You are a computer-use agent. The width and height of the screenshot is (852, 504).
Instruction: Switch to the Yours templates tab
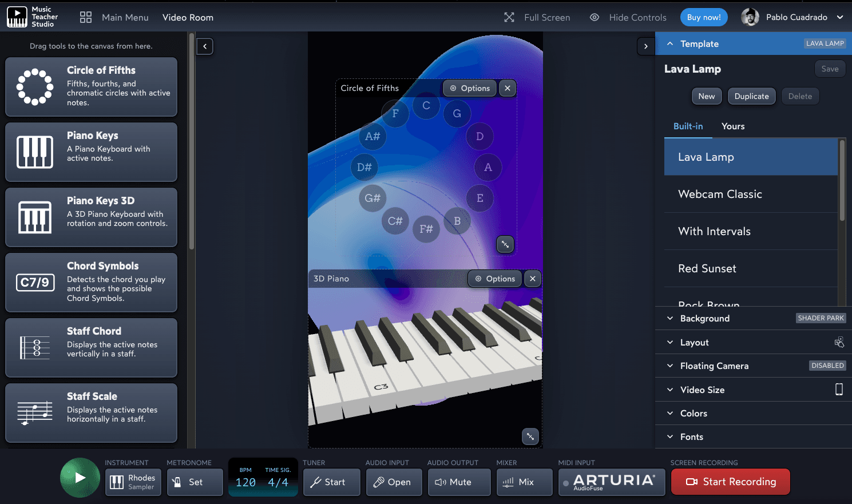point(733,126)
